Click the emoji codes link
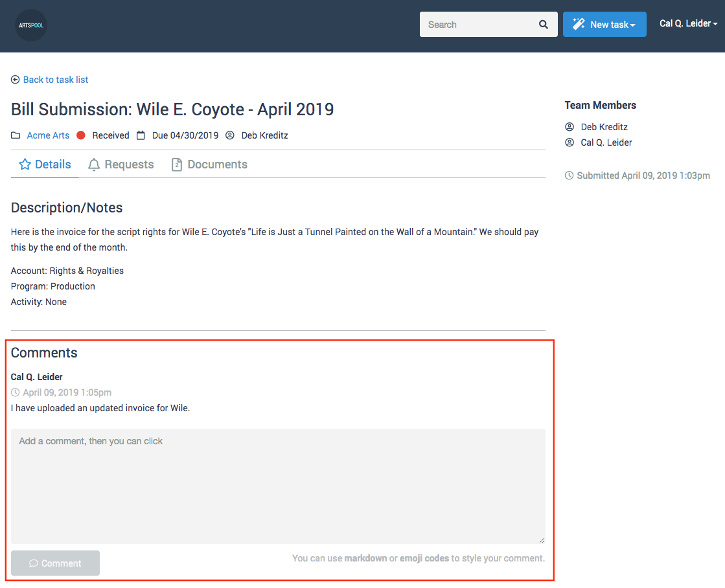 tap(424, 558)
